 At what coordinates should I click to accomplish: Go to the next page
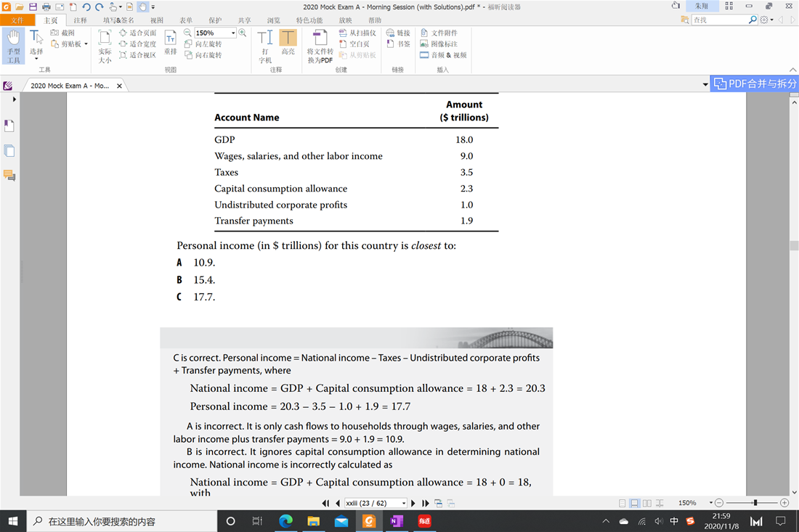click(413, 503)
